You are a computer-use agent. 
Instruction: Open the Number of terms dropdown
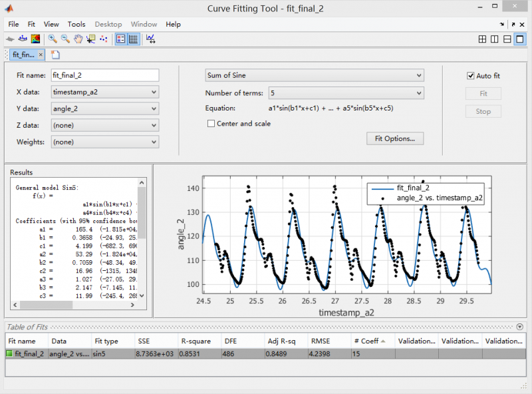point(345,93)
